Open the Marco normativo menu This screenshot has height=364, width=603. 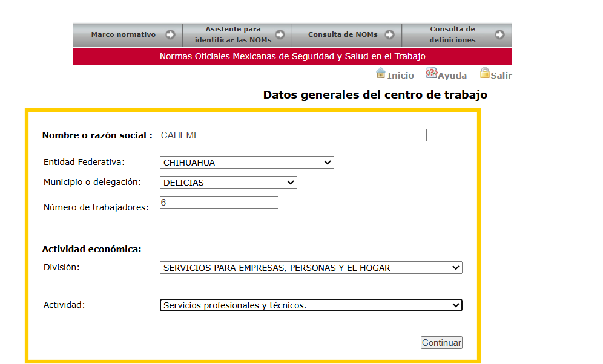128,34
